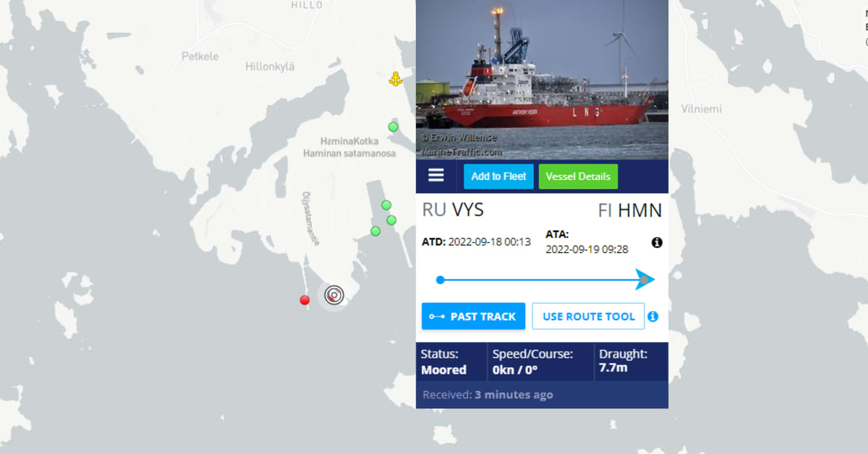This screenshot has width=868, height=454.
Task: Open Use Route Tool
Action: click(x=588, y=316)
